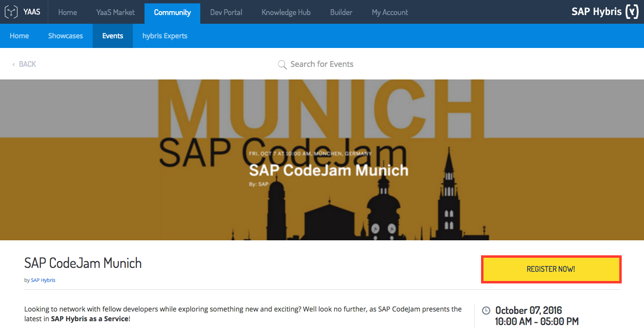Select Home in the blue sub-navigation
Screen dimensions: 644x328
click(19, 36)
